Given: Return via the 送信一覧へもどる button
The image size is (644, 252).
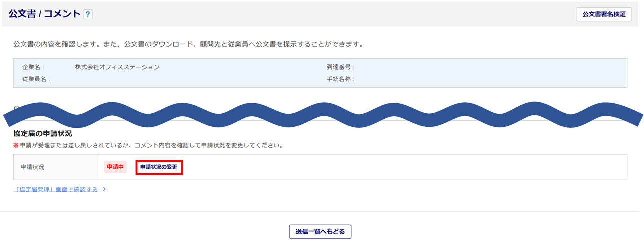Looking at the screenshot, I should pyautogui.click(x=320, y=232).
